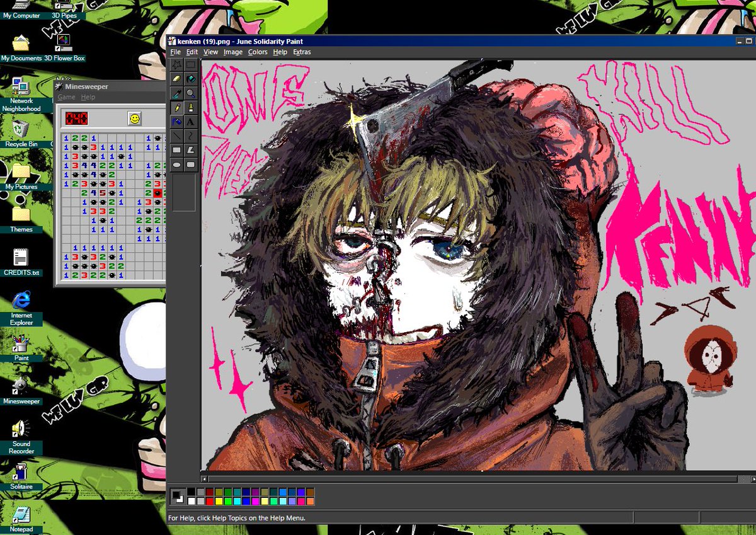Select the Free-Form Select tool in Paint
The height and width of the screenshot is (535, 756).
click(x=177, y=64)
